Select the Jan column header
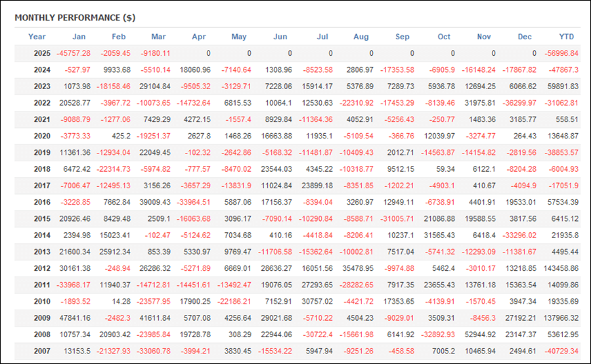The height and width of the screenshot is (364, 591). pos(79,37)
